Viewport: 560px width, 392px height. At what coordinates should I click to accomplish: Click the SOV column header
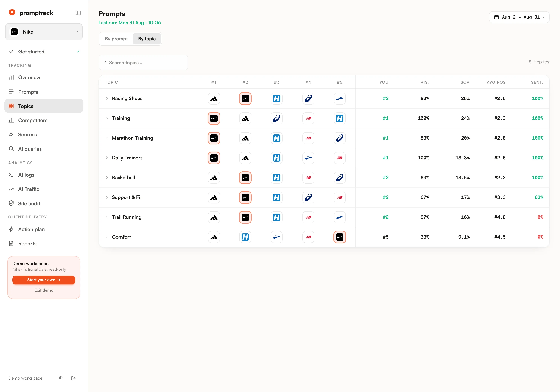click(x=465, y=82)
